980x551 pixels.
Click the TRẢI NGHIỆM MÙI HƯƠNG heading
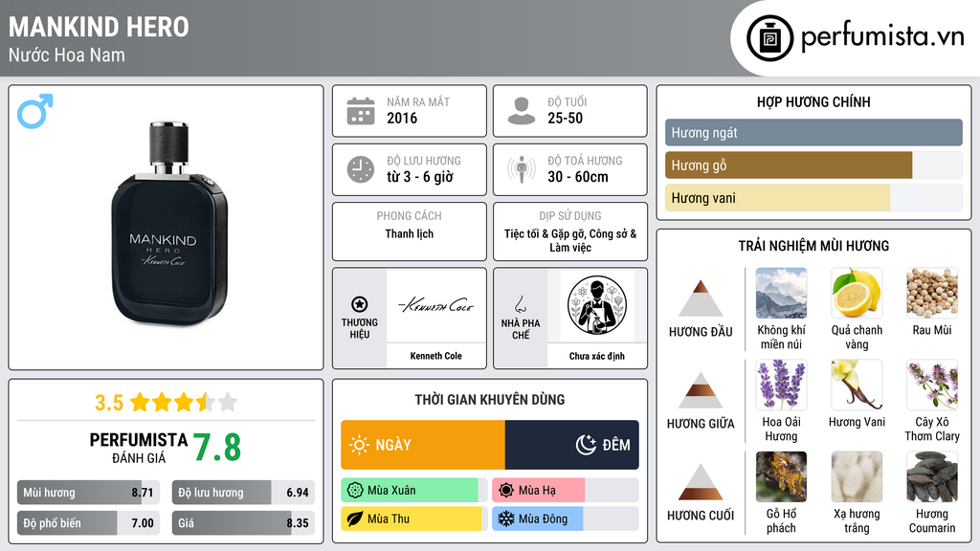pos(813,246)
